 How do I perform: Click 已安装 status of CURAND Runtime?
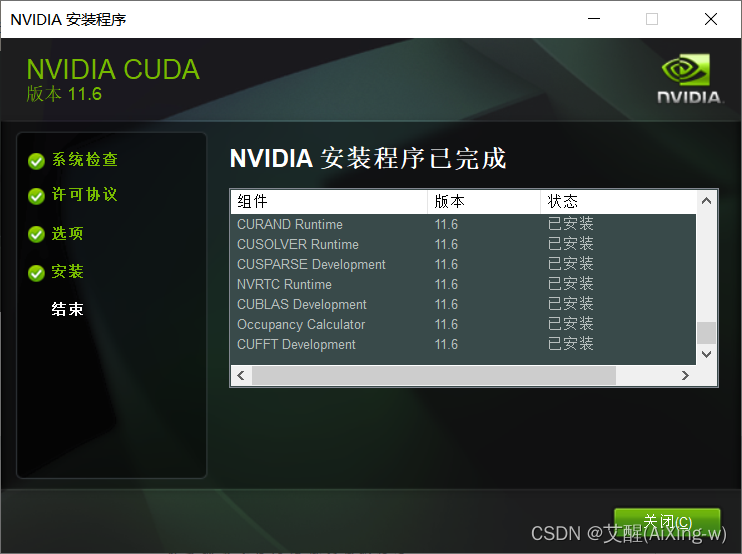pos(570,224)
